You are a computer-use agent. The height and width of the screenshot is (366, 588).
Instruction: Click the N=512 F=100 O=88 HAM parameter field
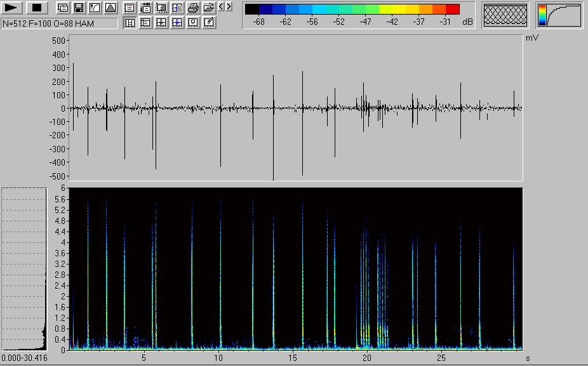coord(60,23)
